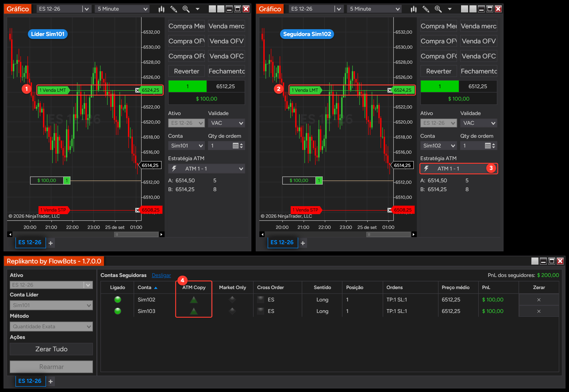Check Cross Order box for Sim103

(x=261, y=311)
